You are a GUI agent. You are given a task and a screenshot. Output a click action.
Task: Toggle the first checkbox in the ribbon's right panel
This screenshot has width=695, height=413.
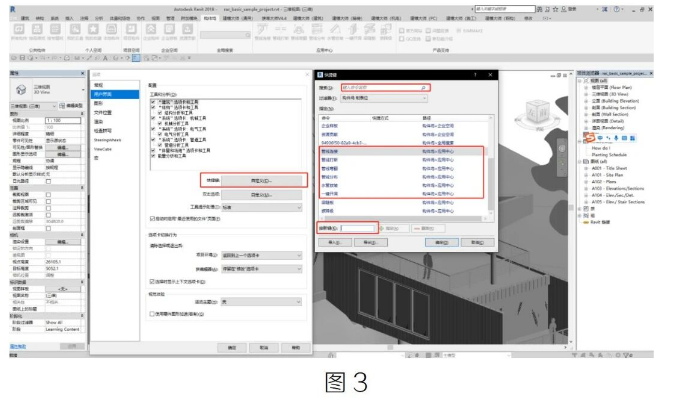click(402, 31)
